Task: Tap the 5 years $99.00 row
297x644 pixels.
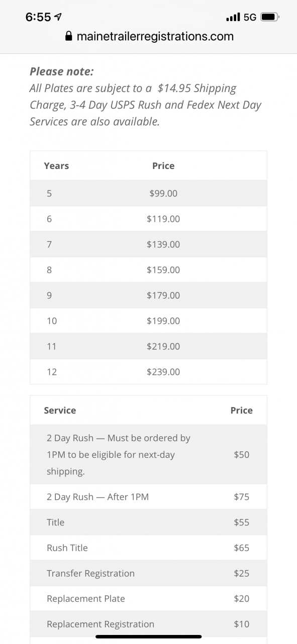Action: (x=148, y=193)
